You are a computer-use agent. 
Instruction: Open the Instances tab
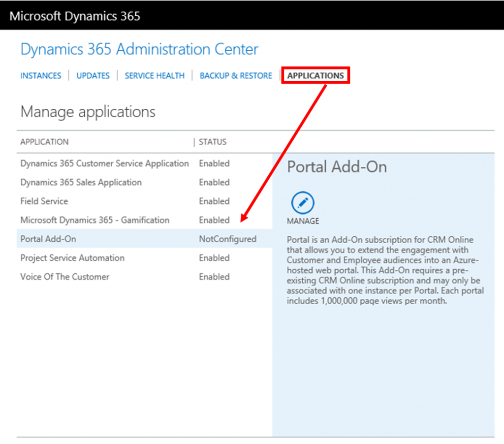[x=41, y=75]
